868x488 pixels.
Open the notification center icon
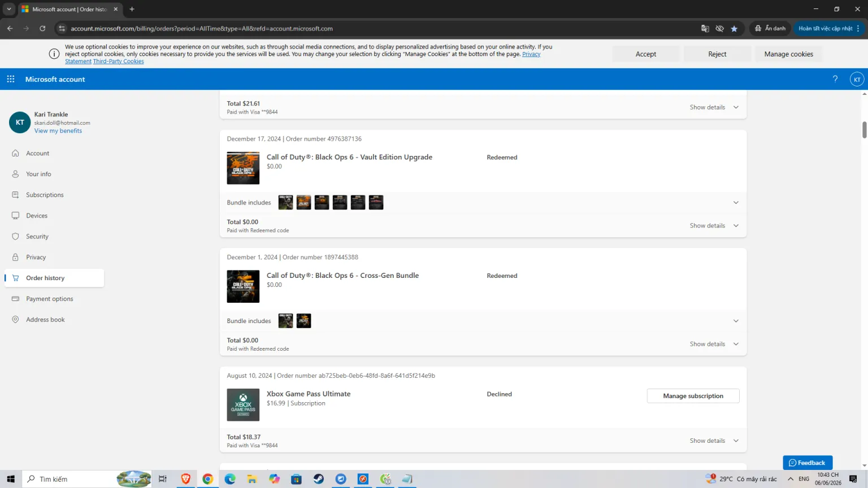point(853,479)
